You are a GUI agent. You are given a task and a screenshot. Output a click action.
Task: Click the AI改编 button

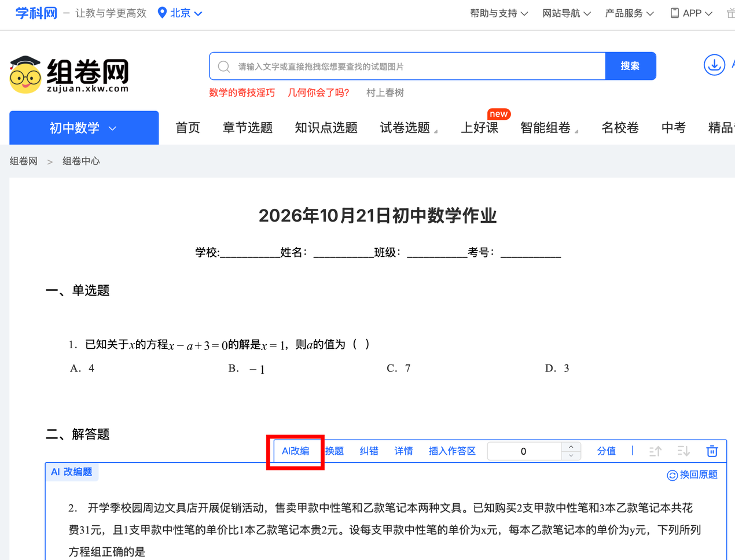(295, 451)
